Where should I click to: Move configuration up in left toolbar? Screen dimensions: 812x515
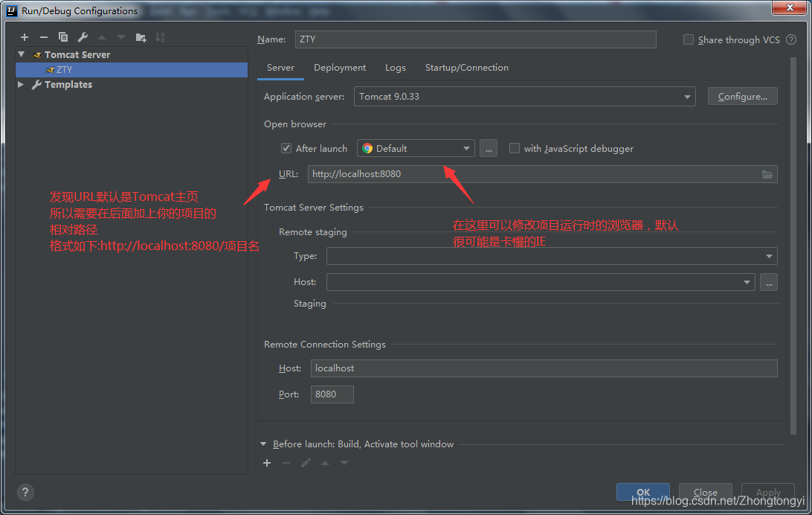point(102,37)
